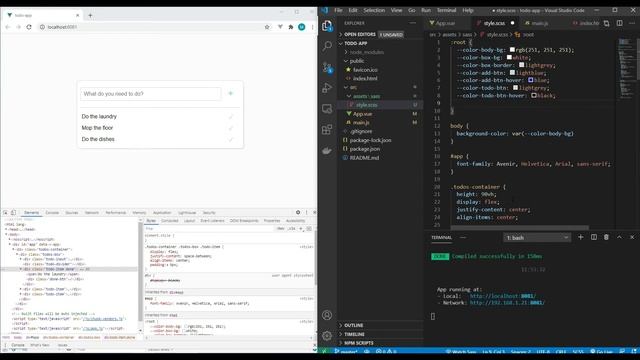Switch to the DevTools Network tab

pyautogui.click(x=92, y=213)
